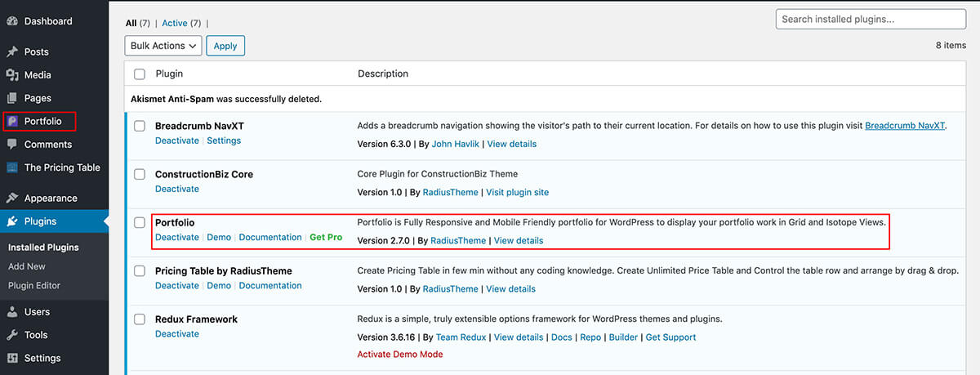
Task: Open Pricing Table Demo link
Action: point(219,286)
